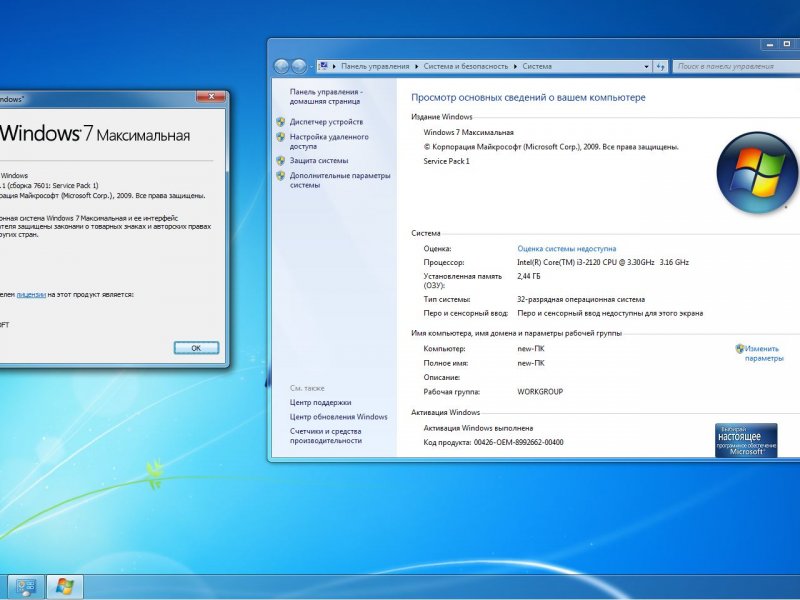This screenshot has height=600, width=800.
Task: Click Изменить параметры link
Action: pos(763,354)
